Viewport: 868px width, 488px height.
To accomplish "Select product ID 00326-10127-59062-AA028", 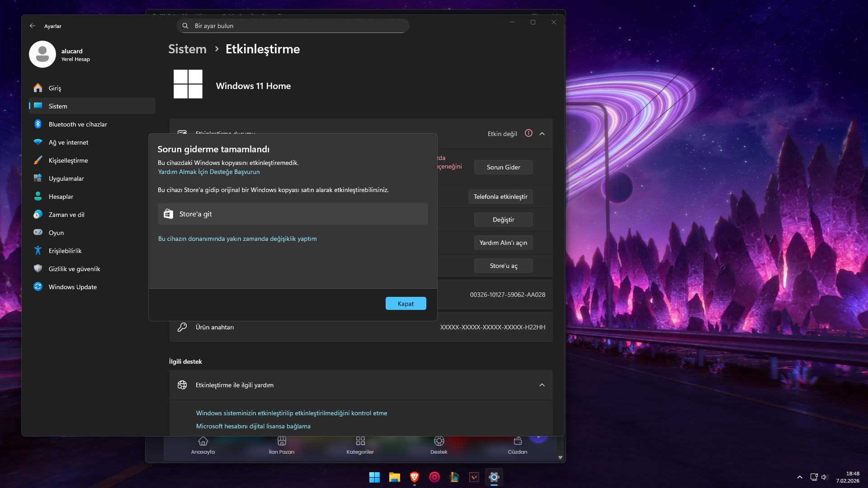I will tap(508, 295).
